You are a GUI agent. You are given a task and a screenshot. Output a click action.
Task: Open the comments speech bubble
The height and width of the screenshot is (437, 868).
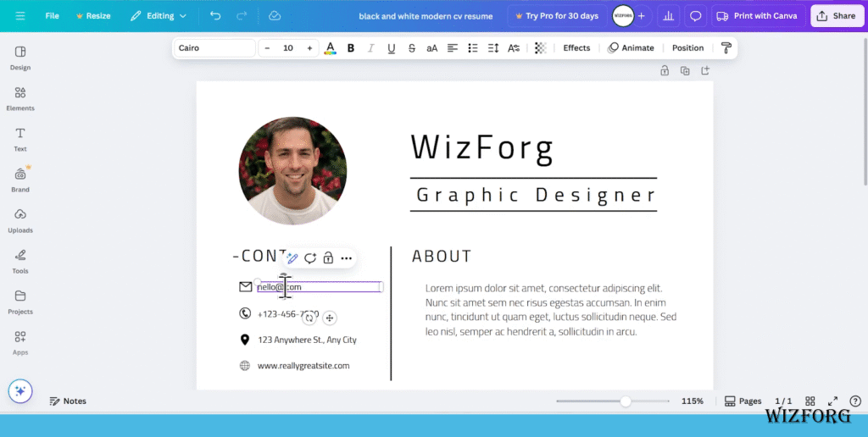coord(696,16)
